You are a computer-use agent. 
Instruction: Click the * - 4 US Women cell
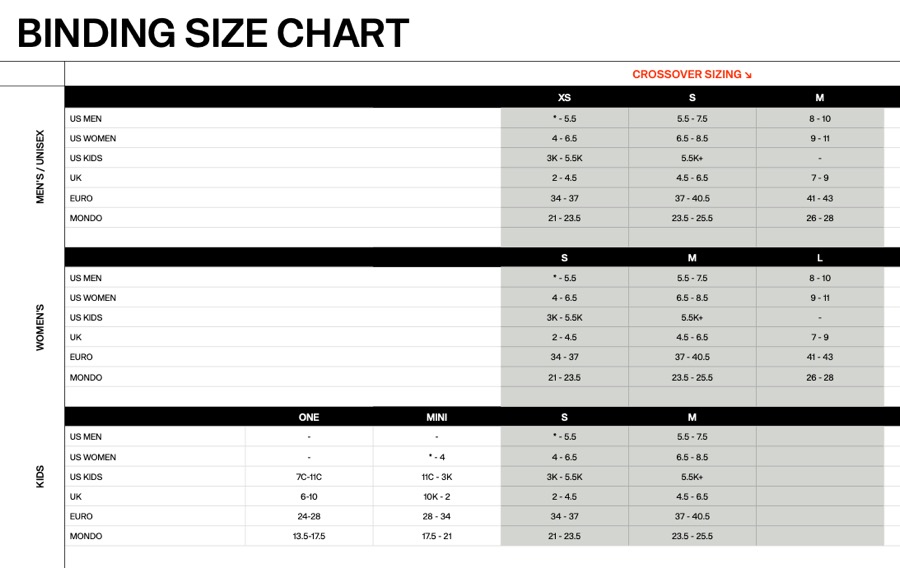[436, 457]
